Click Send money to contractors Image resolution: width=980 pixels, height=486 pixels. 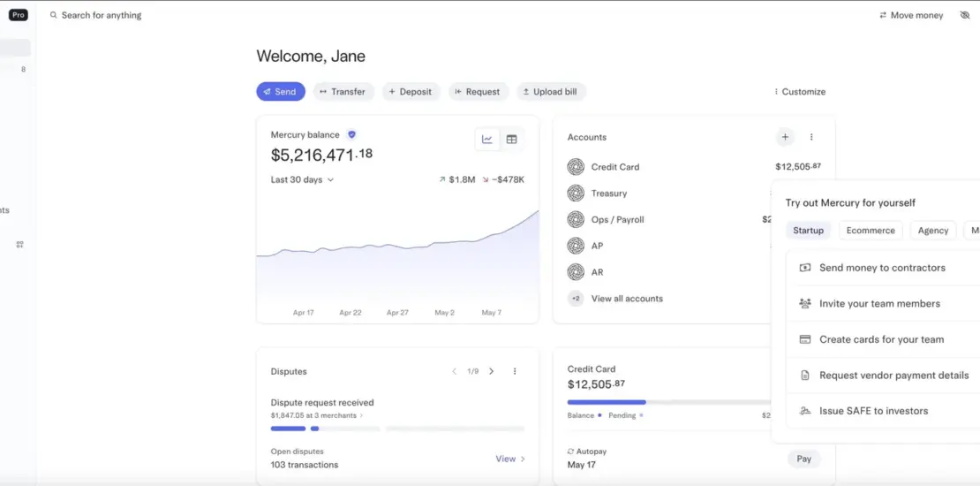point(883,268)
